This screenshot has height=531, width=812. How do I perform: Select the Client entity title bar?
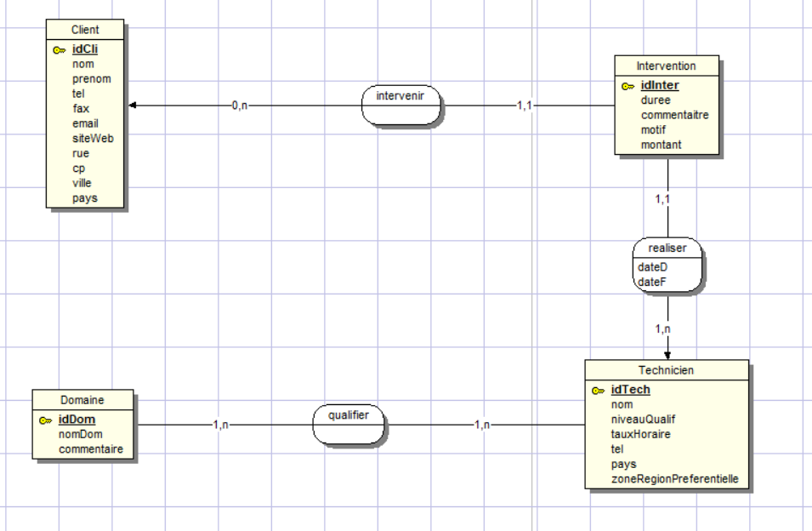(x=85, y=30)
